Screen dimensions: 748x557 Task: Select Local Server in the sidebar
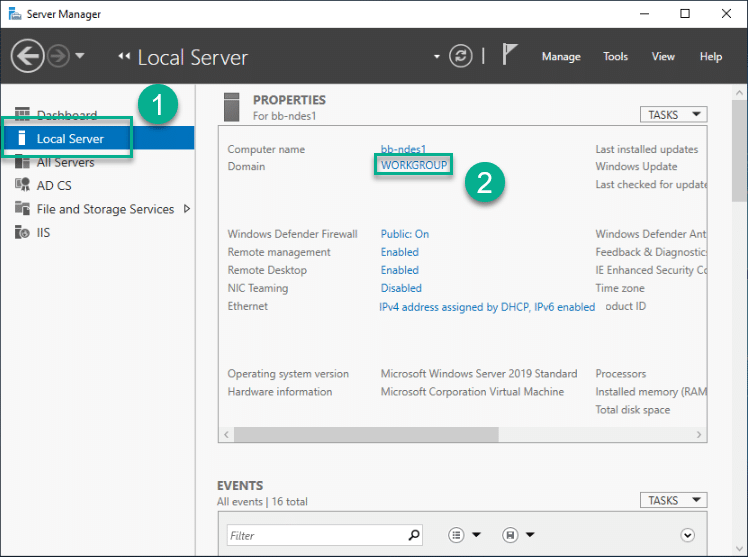[x=97, y=138]
